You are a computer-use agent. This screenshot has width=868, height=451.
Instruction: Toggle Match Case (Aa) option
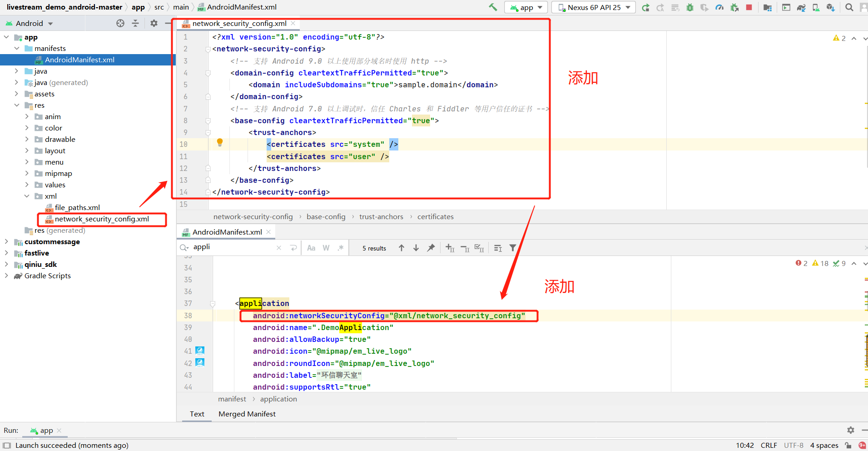coord(311,248)
